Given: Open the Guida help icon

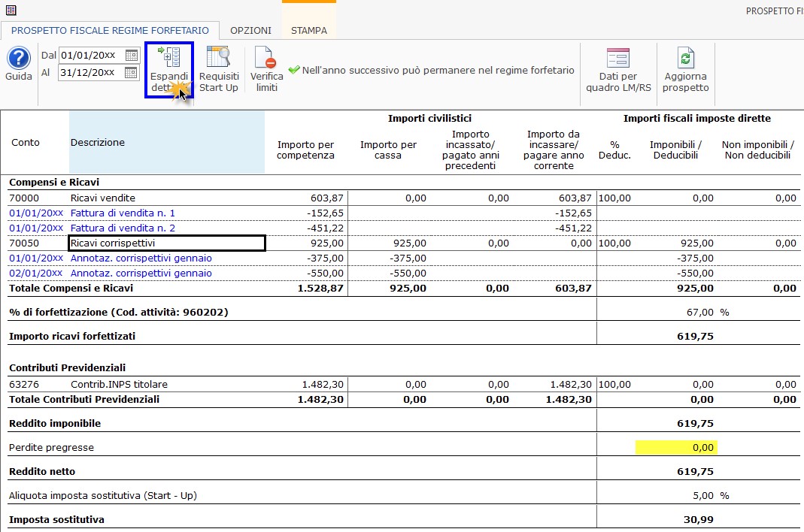Looking at the screenshot, I should click(x=19, y=64).
